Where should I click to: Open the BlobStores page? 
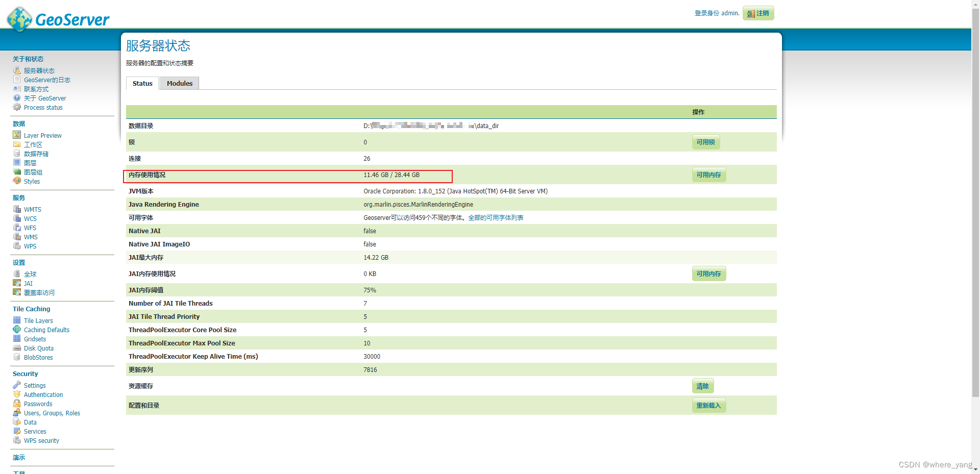coord(38,357)
